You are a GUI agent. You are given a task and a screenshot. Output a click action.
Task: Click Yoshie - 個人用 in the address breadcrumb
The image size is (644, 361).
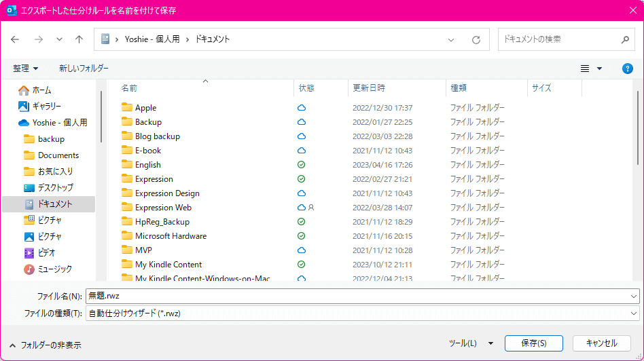tap(152, 39)
